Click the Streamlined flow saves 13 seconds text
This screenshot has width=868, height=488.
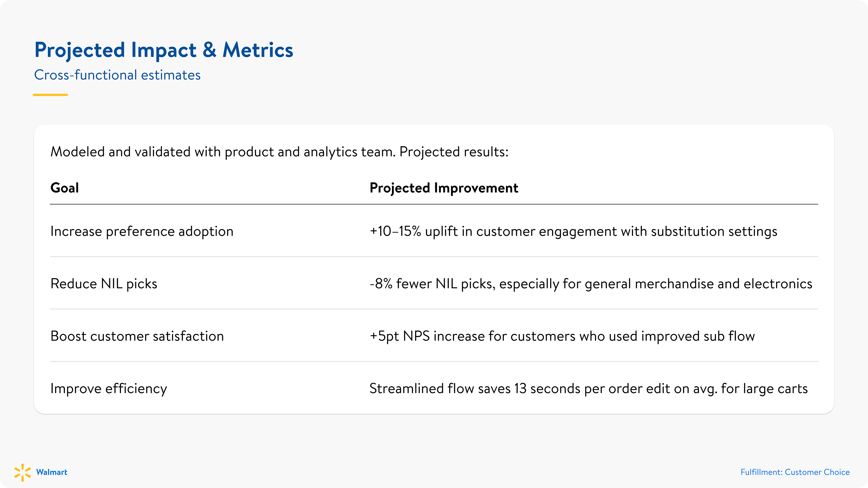coord(589,389)
